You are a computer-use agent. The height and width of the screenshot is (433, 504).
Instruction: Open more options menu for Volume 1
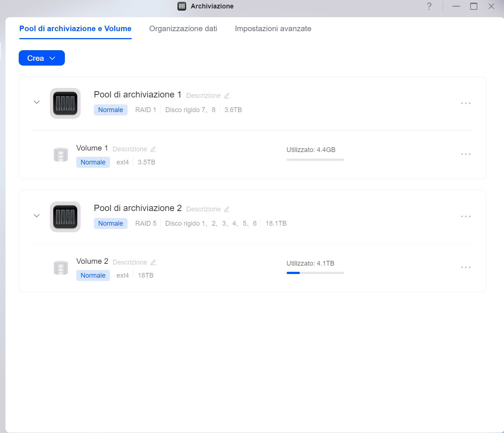click(466, 154)
